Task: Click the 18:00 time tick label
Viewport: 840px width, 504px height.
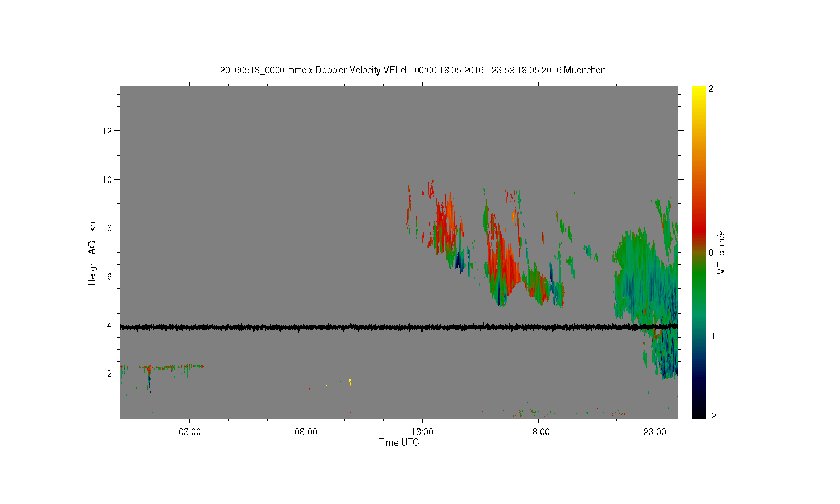Action: (x=538, y=432)
